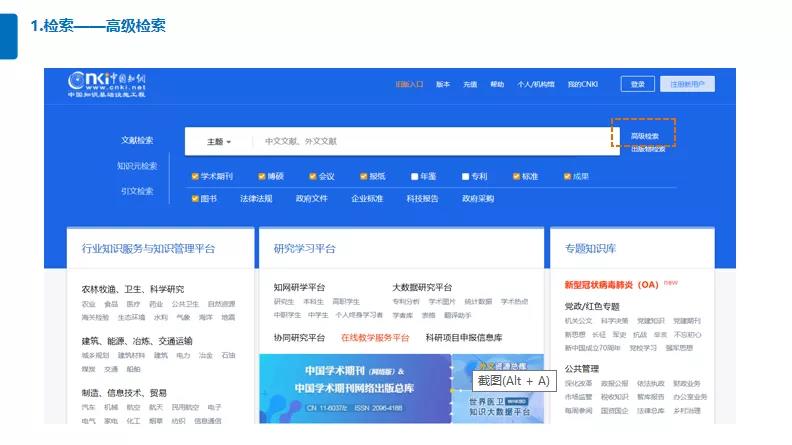Click the 个人终身学习者 link
The width and height of the screenshot is (792, 445).
pyautogui.click(x=359, y=315)
